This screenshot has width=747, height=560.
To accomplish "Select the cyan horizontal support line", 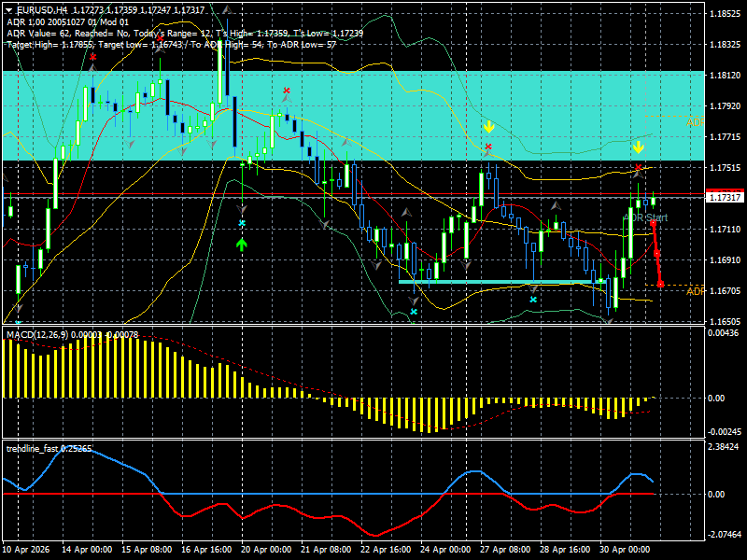I will 503,282.
